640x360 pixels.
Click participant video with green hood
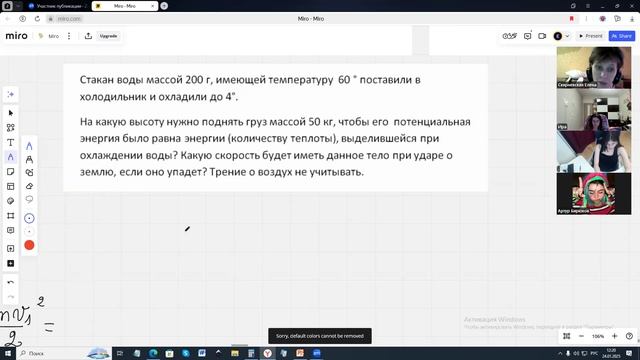[593, 193]
